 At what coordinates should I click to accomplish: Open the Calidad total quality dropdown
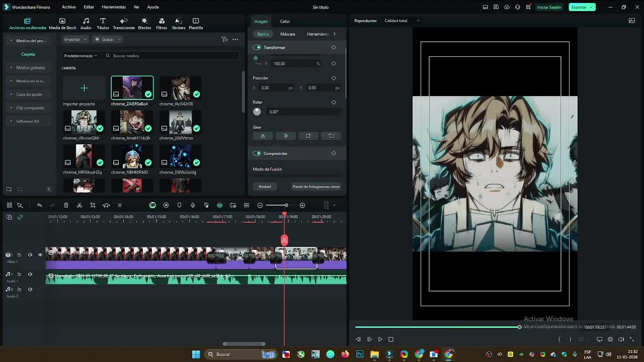402,21
